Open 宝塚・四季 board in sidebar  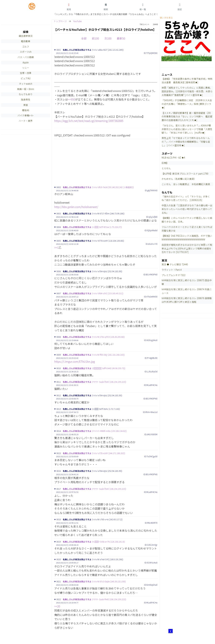(x=25, y=73)
